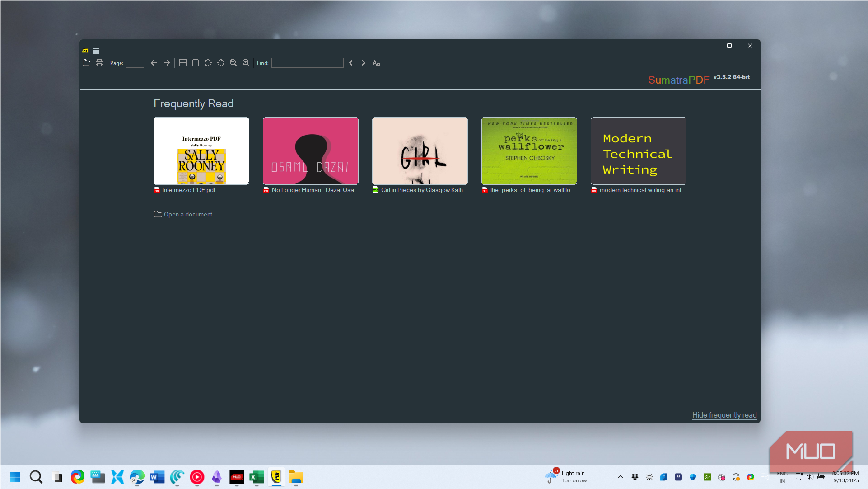Select Fit single page view icon
Screen dimensions: 868x489
196,63
